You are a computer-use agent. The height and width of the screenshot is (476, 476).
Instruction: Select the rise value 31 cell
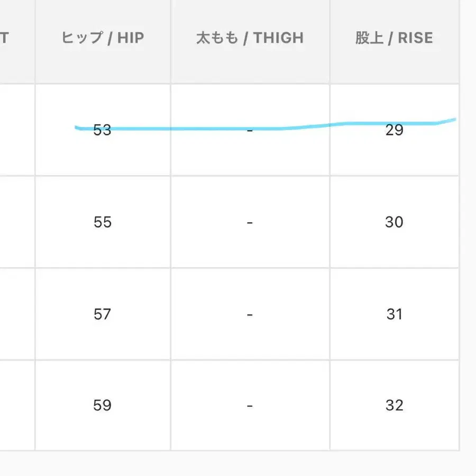(395, 314)
